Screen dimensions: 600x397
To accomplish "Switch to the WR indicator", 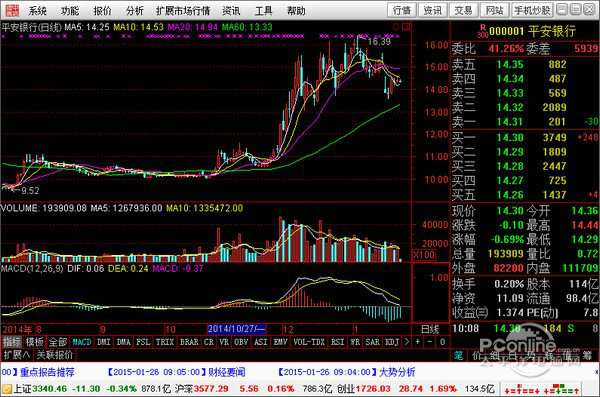I will (355, 342).
